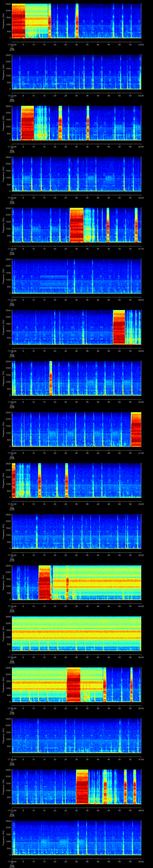Screen dimensions: 153x868
Task: Click Frequency (Hz) axis label of 17:36:00 panel
Action: [x=3, y=736]
